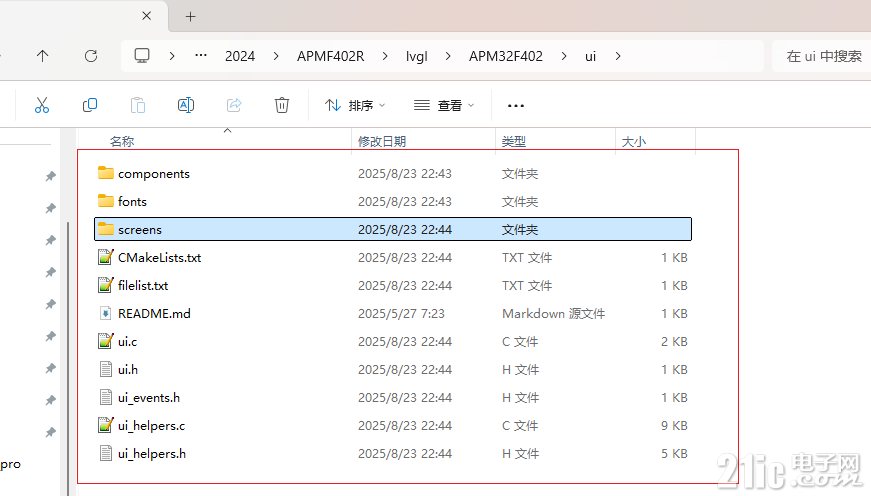Sort by 名称 column header

tap(122, 141)
